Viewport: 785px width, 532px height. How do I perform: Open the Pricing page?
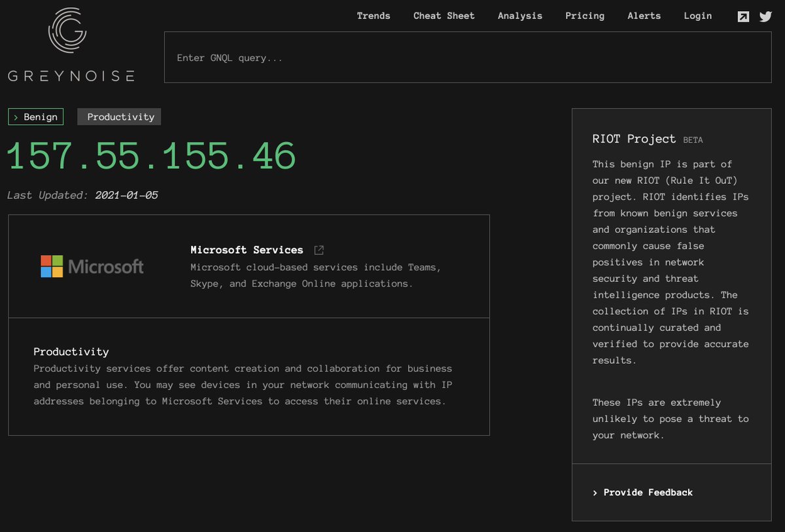[x=585, y=16]
